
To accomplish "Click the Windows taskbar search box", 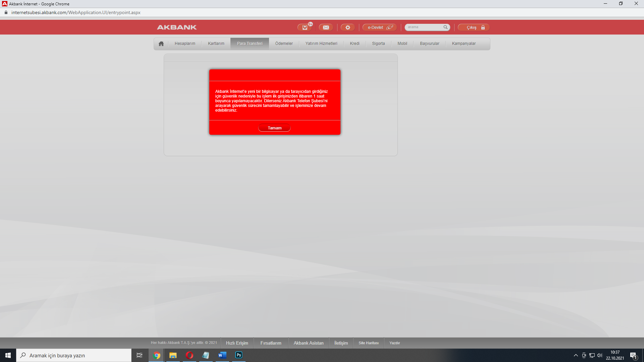I will click(x=74, y=355).
